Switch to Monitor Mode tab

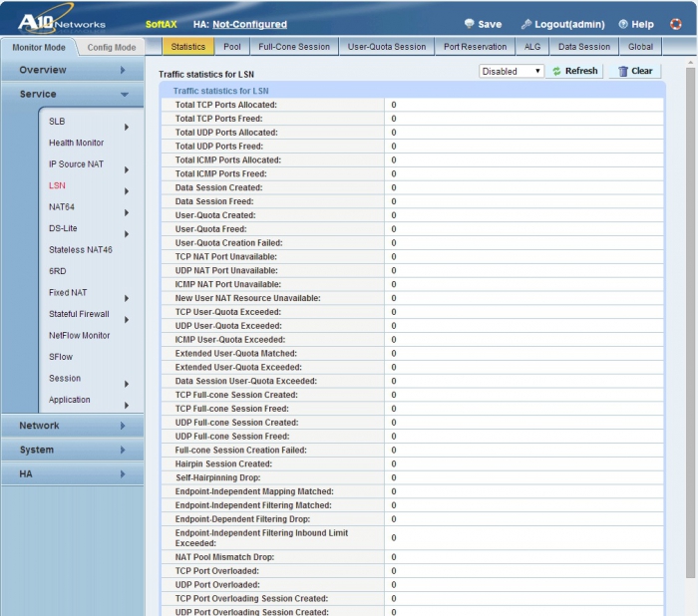(39, 47)
